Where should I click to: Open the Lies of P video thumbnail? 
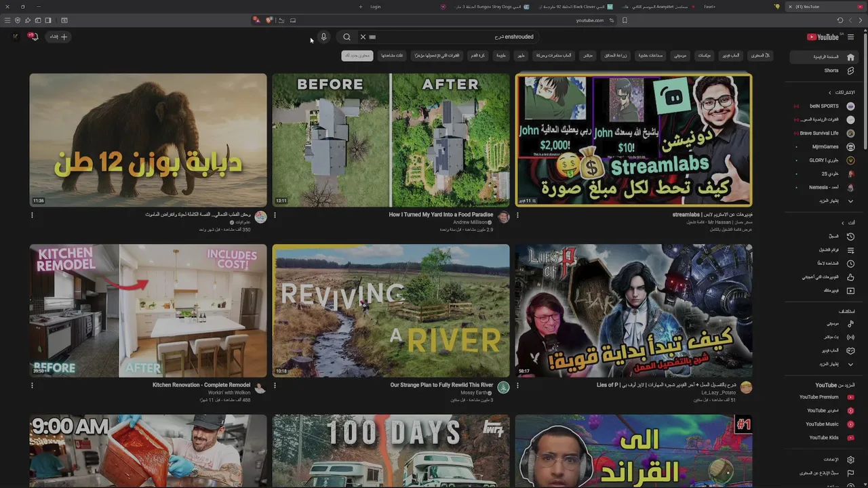[633, 310]
